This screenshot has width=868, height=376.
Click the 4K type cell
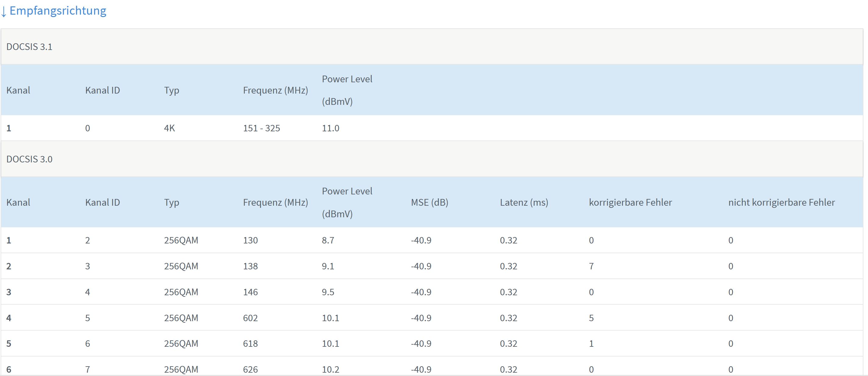click(169, 128)
